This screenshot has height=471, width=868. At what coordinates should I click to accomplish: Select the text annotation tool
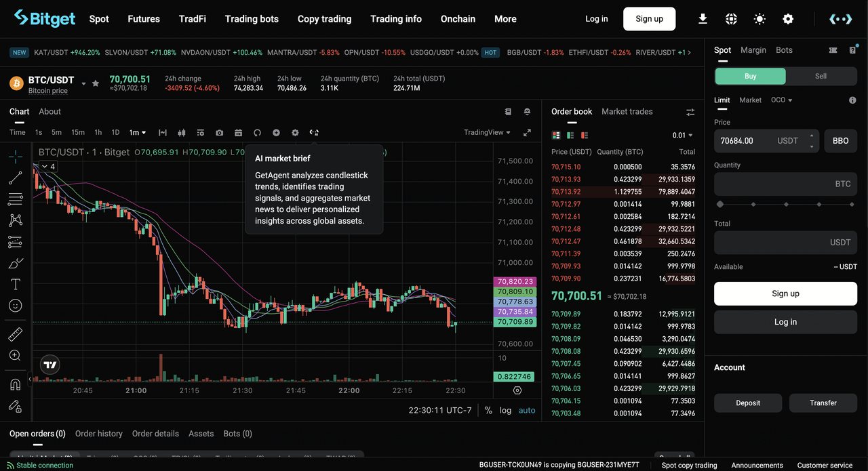(x=15, y=284)
